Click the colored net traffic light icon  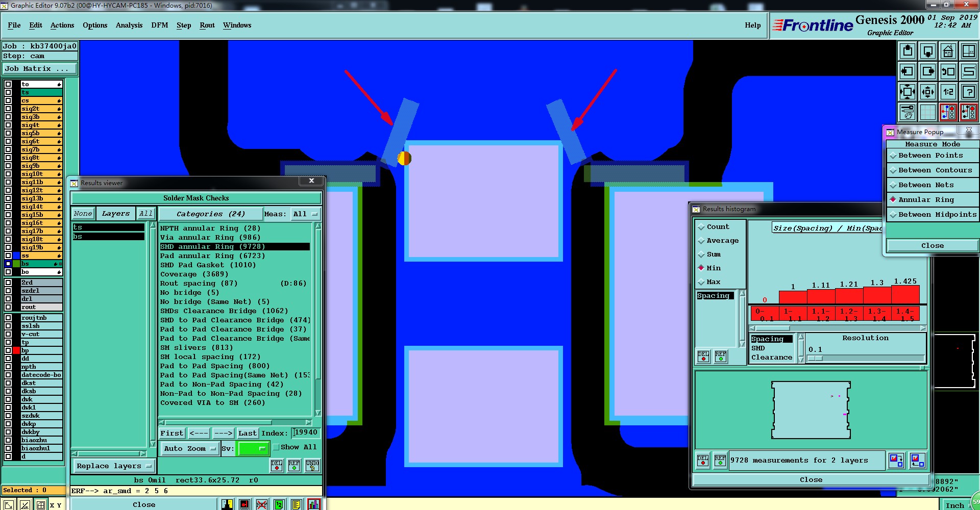point(948,112)
